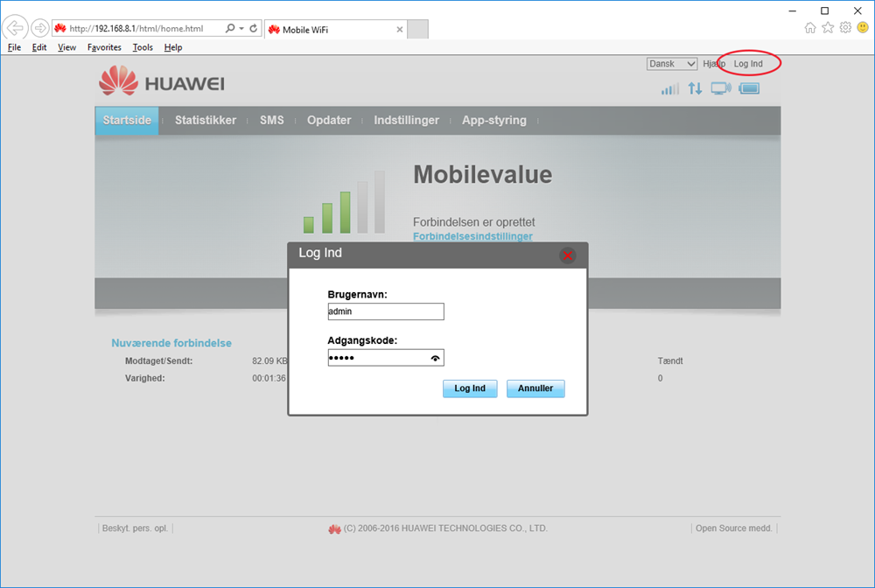Screen dimensions: 875x588
Task: Click the green signal bars graphic
Action: point(344,202)
